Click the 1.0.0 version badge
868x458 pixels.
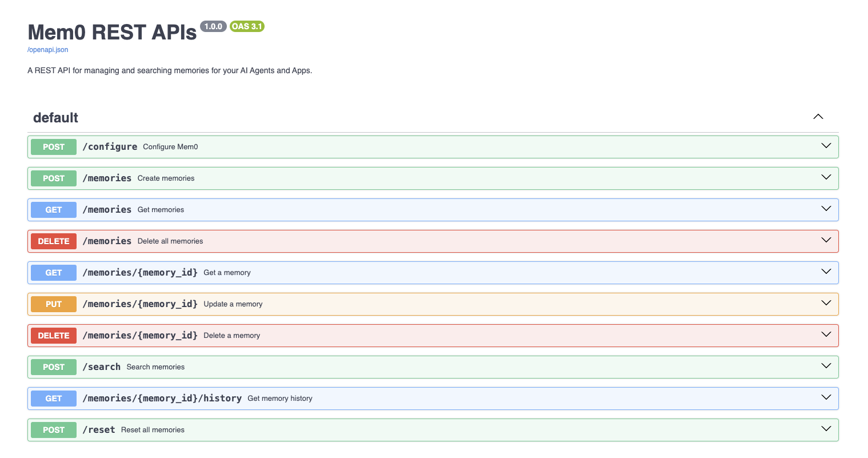click(x=213, y=26)
